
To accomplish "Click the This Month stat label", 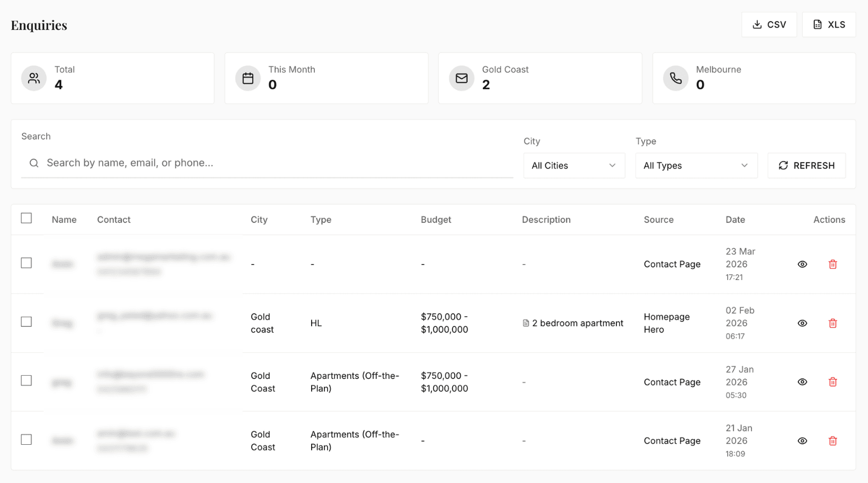I will (x=291, y=70).
